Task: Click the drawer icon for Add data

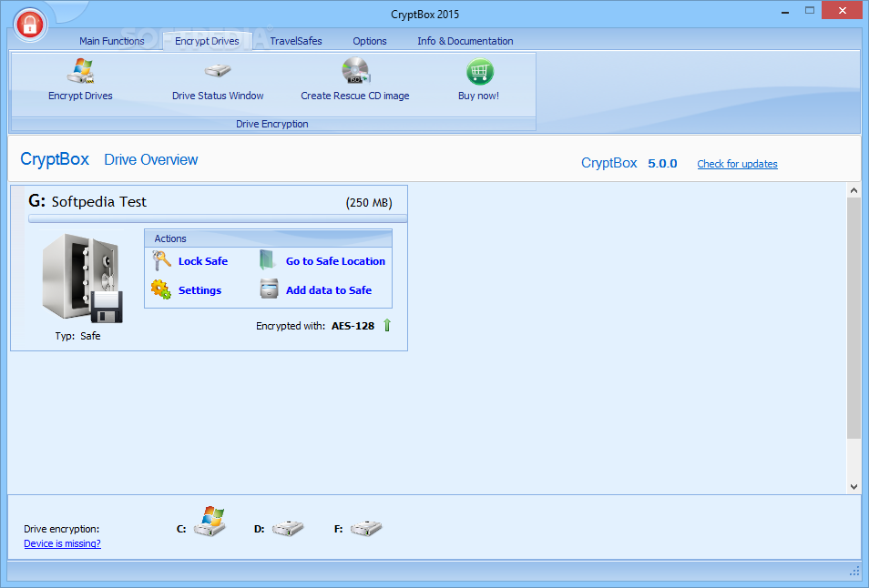Action: (x=270, y=289)
